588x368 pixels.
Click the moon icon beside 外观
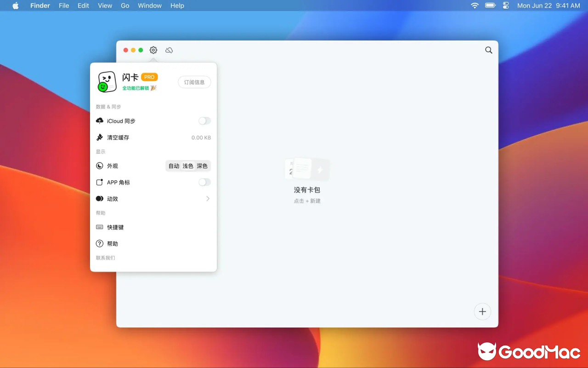pos(100,166)
